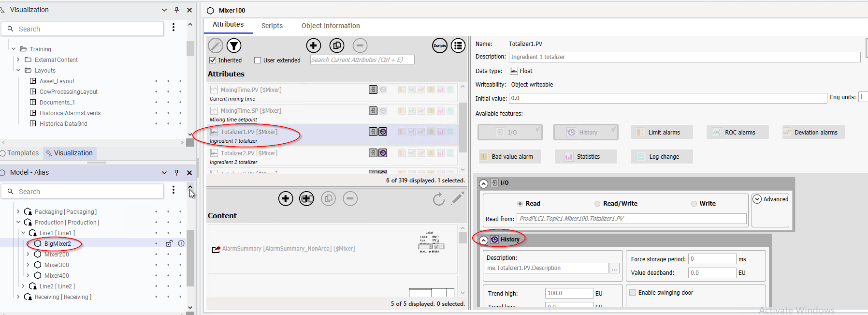Click the Search Current Attributes field
Image resolution: width=868 pixels, height=315 pixels.
[x=362, y=60]
